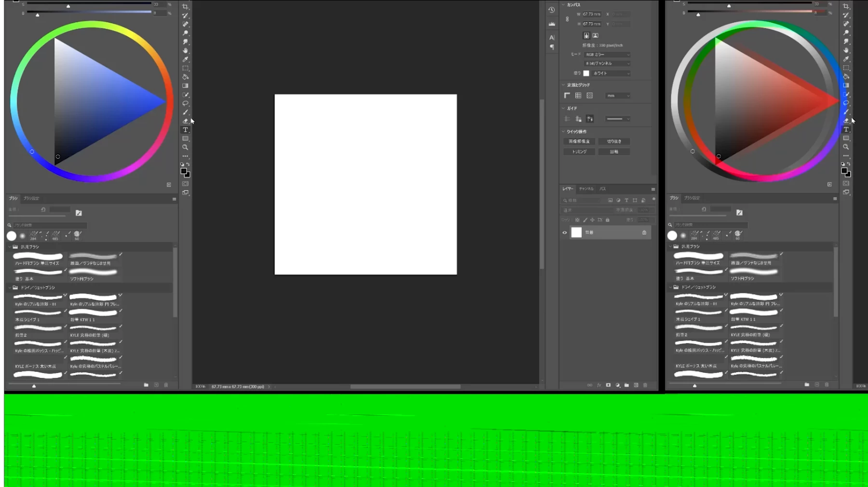Viewport: 868px width, 487px height.
Task: Open the History panel icon
Action: (x=552, y=10)
